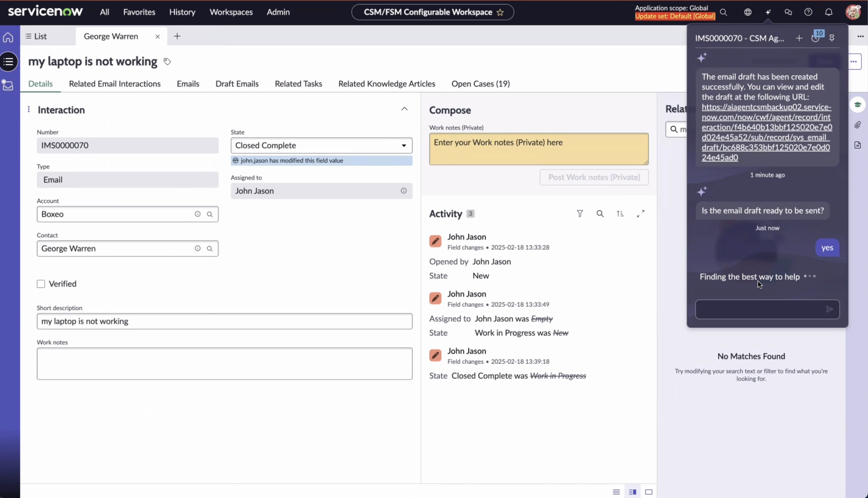Select the Open Cases (19) tab

pyautogui.click(x=481, y=84)
